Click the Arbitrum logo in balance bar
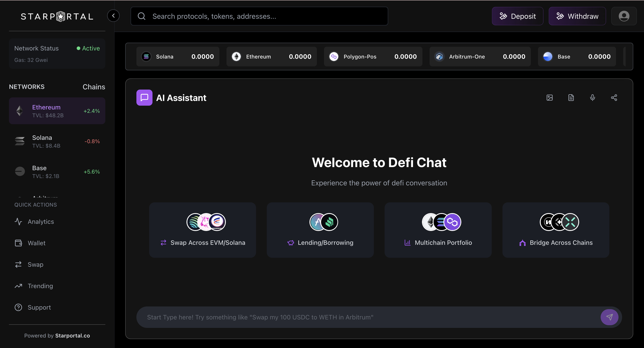The width and height of the screenshot is (644, 348). pyautogui.click(x=439, y=57)
